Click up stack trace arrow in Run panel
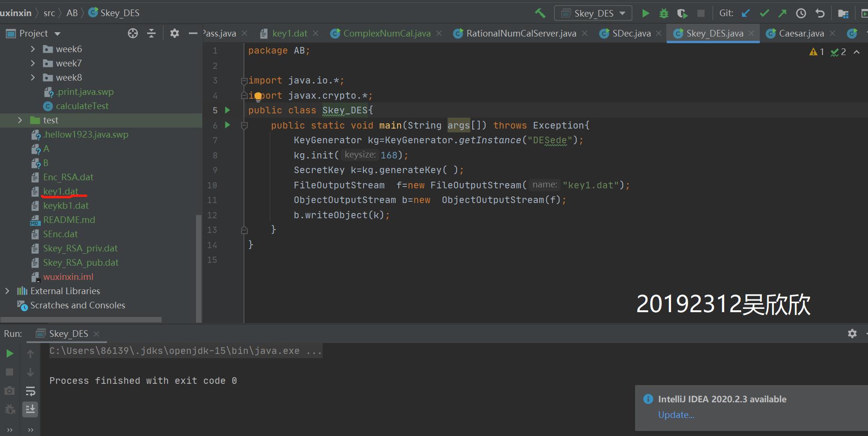Viewport: 868px width, 436px height. click(30, 353)
